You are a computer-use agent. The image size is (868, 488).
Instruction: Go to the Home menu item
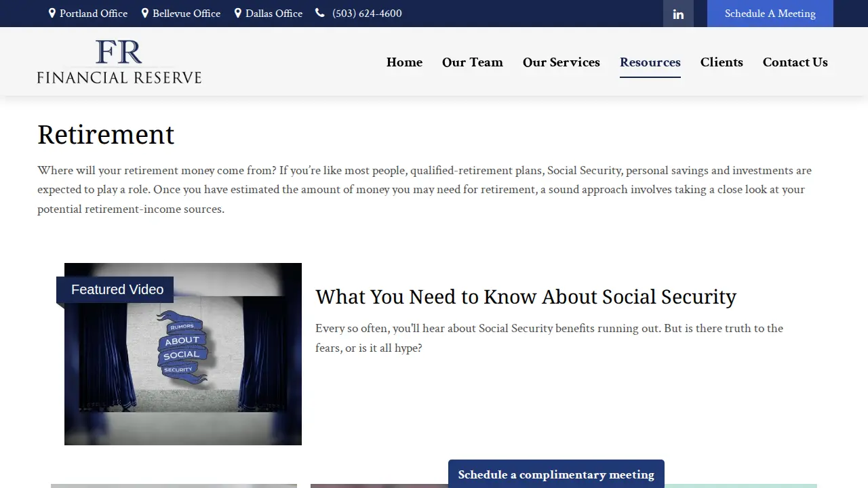tap(404, 62)
